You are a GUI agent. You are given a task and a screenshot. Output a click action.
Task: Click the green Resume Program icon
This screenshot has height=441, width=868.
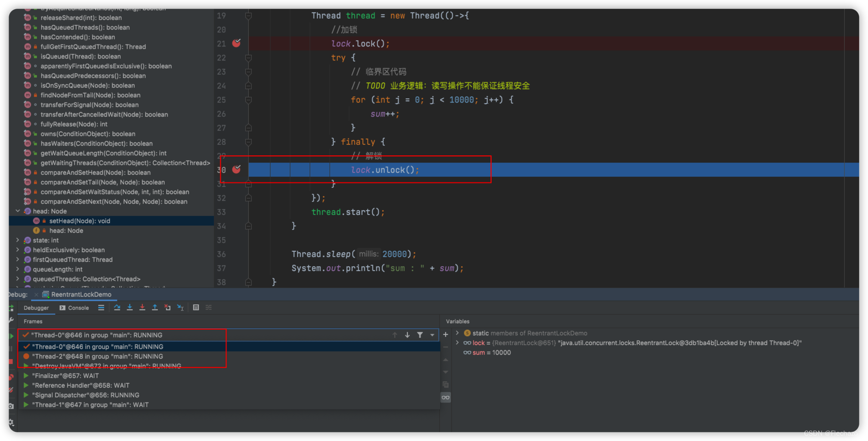(x=11, y=336)
